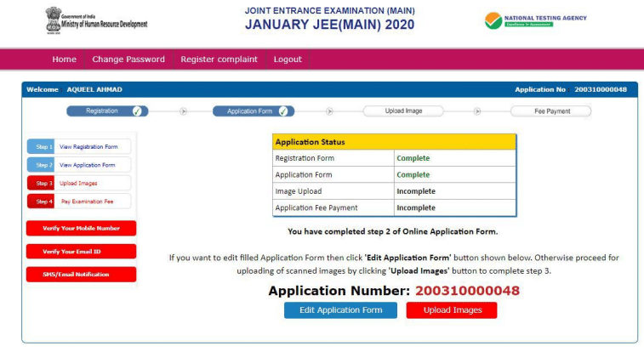The height and width of the screenshot is (352, 644).
Task: Click the arrow icon before Upload Image step
Action: pyautogui.click(x=330, y=111)
